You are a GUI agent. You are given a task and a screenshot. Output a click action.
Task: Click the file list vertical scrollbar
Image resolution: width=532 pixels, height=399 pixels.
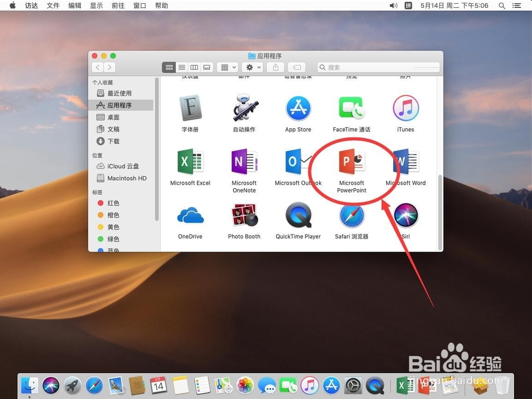(440, 212)
